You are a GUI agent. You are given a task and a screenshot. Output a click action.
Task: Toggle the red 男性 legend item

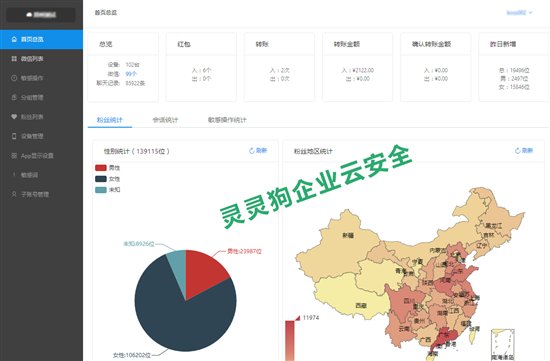click(108, 168)
